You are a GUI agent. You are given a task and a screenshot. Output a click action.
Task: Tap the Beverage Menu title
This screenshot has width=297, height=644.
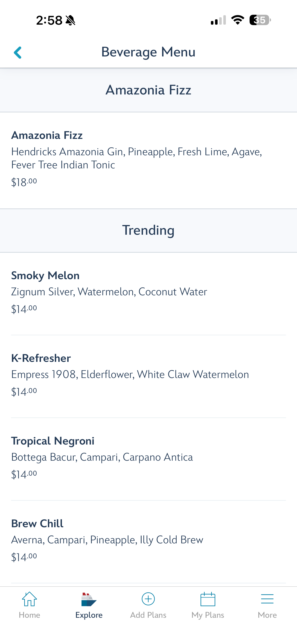click(x=148, y=52)
